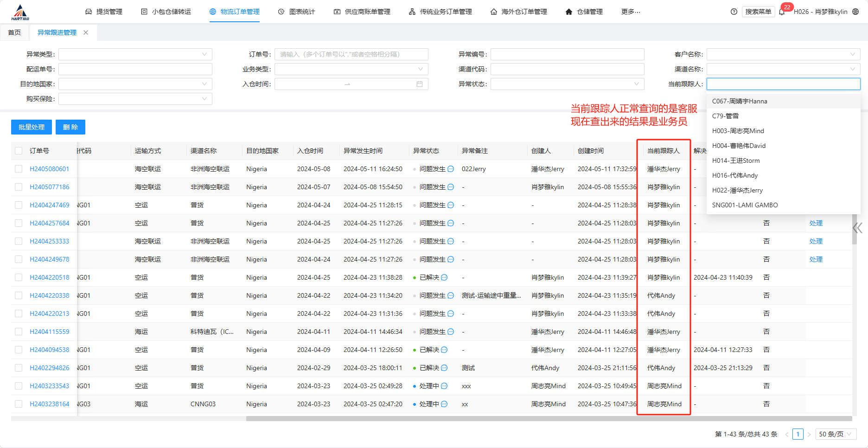Viewport: 868px width, 448px height.
Task: Toggle the select-all checkbox in table header
Action: tap(19, 151)
